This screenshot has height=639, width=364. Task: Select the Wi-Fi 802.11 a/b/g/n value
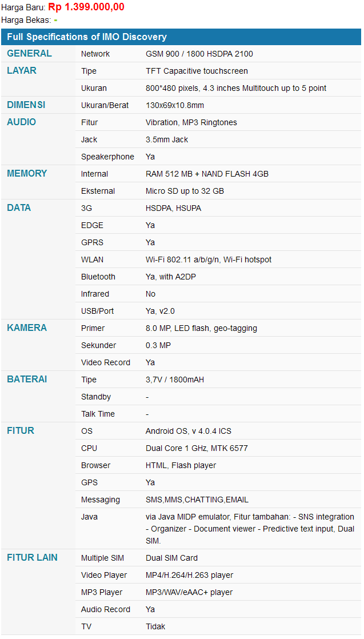(208, 259)
